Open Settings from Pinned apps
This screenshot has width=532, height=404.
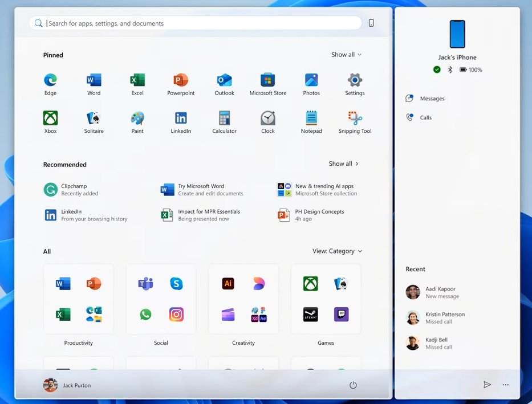click(355, 84)
